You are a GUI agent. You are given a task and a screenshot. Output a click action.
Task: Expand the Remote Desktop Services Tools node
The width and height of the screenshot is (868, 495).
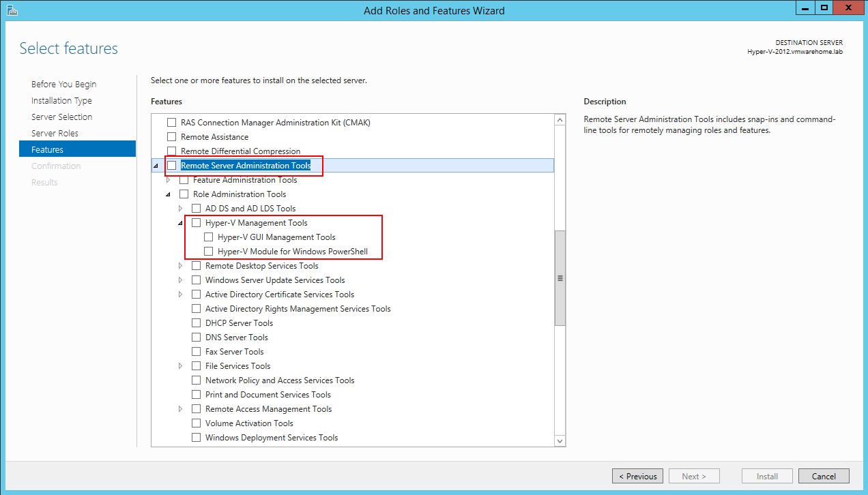pos(181,266)
